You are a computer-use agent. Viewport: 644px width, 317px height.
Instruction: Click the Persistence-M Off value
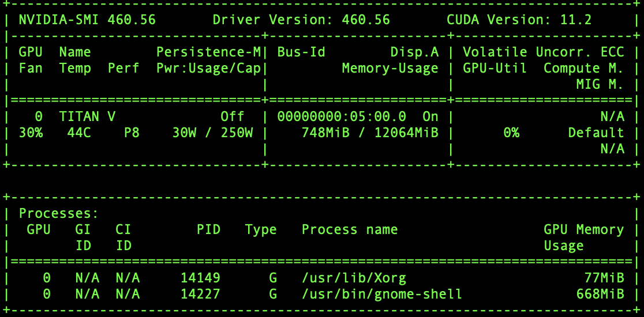[232, 117]
